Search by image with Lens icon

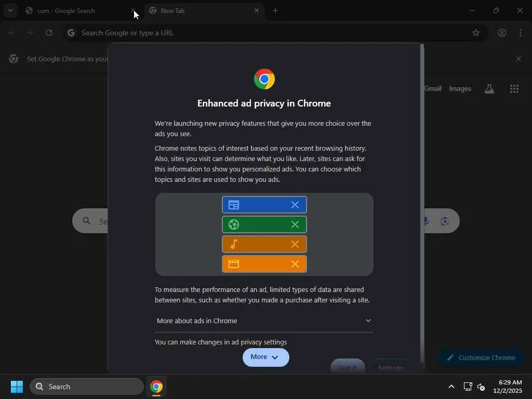(x=445, y=221)
